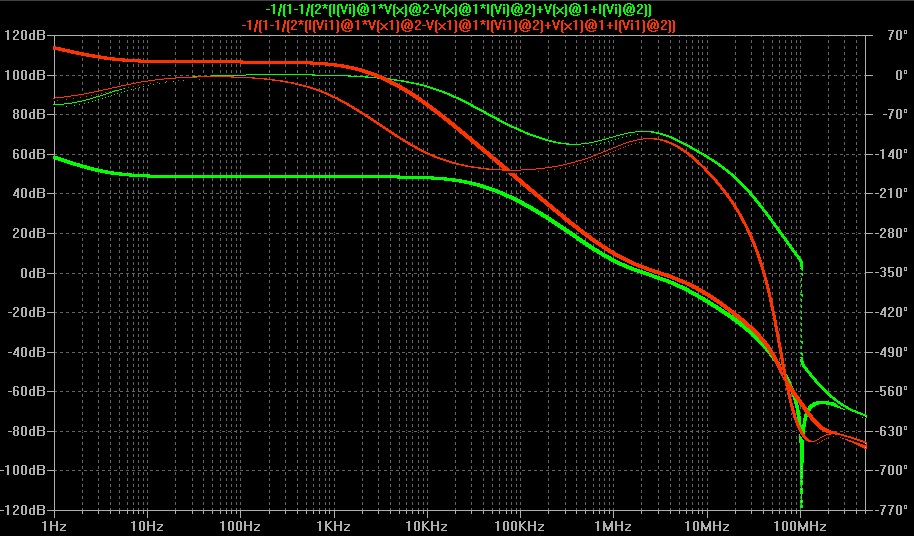Click the -770° phase axis label
Screen dimensions: 914x536
(x=886, y=510)
